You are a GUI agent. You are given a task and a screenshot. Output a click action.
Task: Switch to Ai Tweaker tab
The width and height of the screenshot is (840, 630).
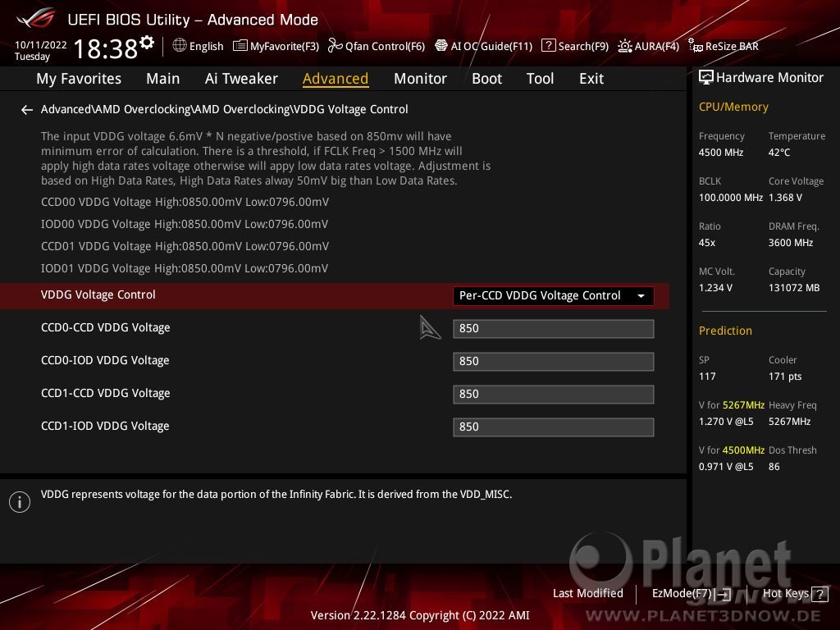241,79
